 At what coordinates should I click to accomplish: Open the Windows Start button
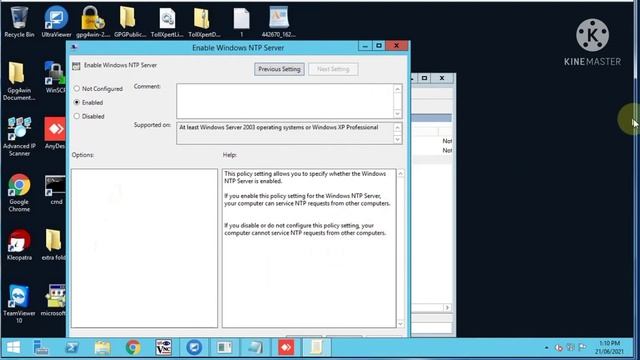(x=13, y=347)
